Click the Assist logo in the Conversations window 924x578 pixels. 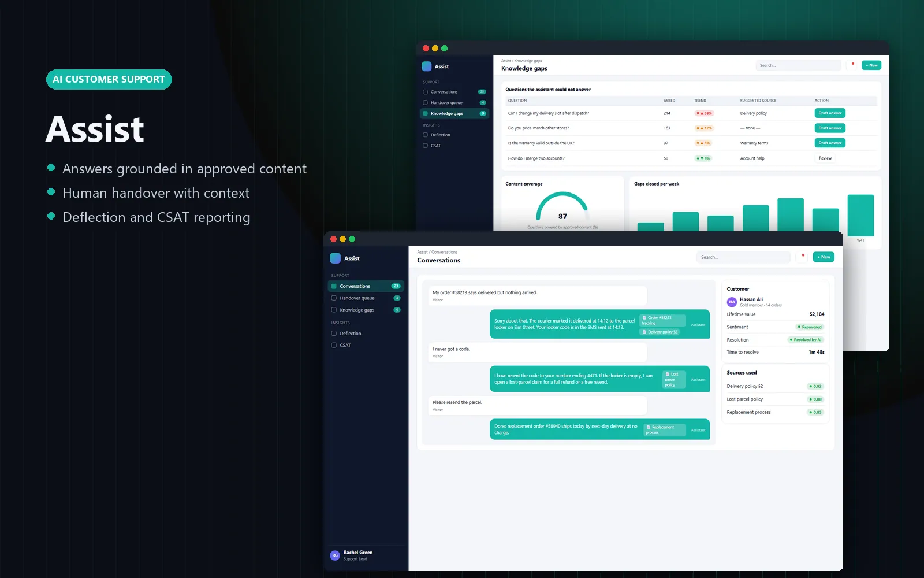tap(335, 258)
